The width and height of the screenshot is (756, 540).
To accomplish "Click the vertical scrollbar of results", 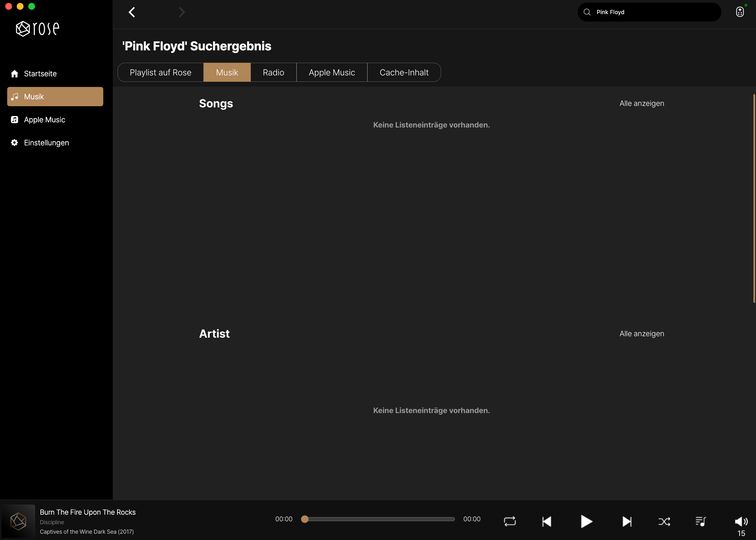I will pyautogui.click(x=754, y=198).
